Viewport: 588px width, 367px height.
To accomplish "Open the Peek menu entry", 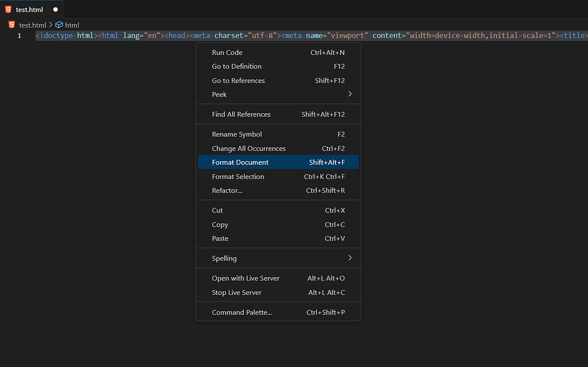I will [278, 95].
